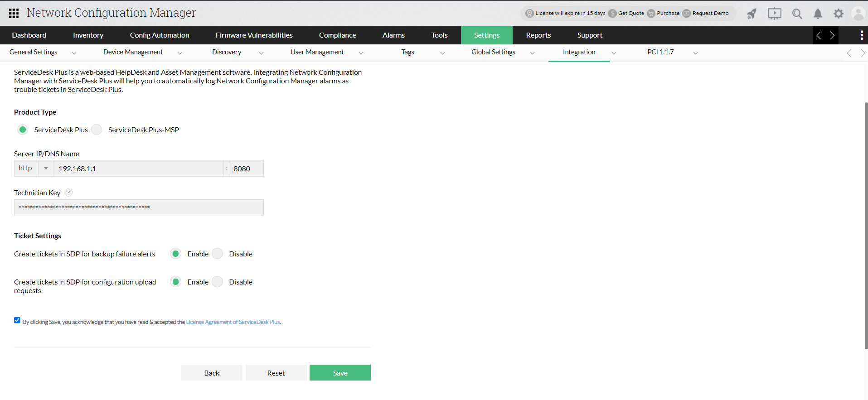Select ServiceDesk Plus-MSP product type

click(97, 130)
